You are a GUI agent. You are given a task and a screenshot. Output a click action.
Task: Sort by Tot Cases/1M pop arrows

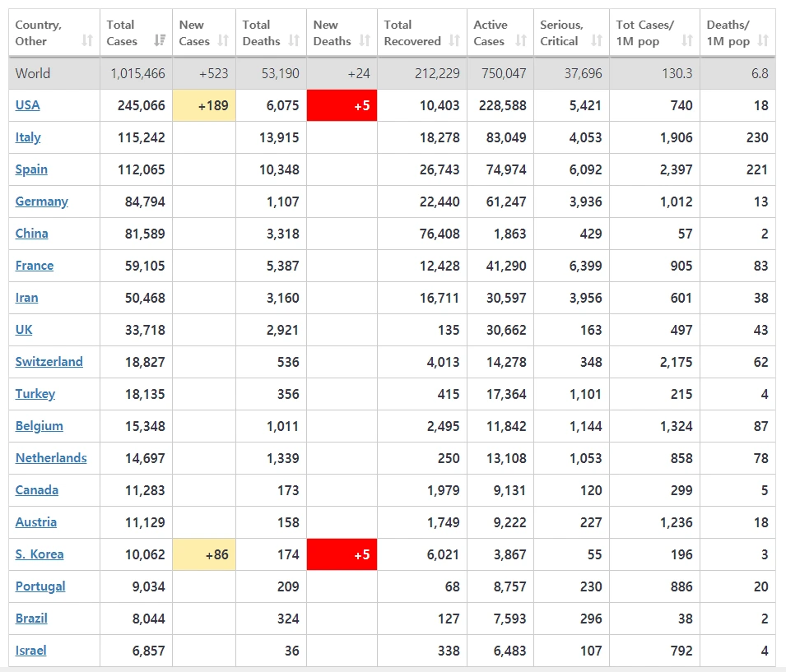click(x=687, y=40)
